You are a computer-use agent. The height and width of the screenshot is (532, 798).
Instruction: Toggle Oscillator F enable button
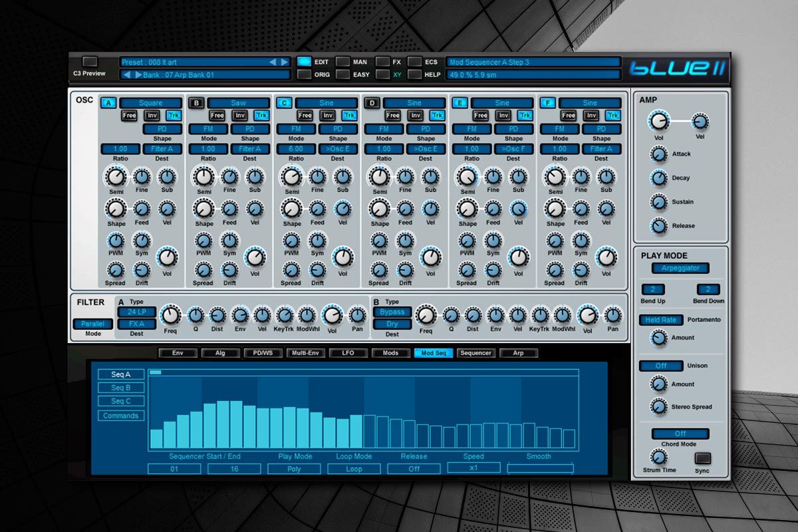pos(547,102)
